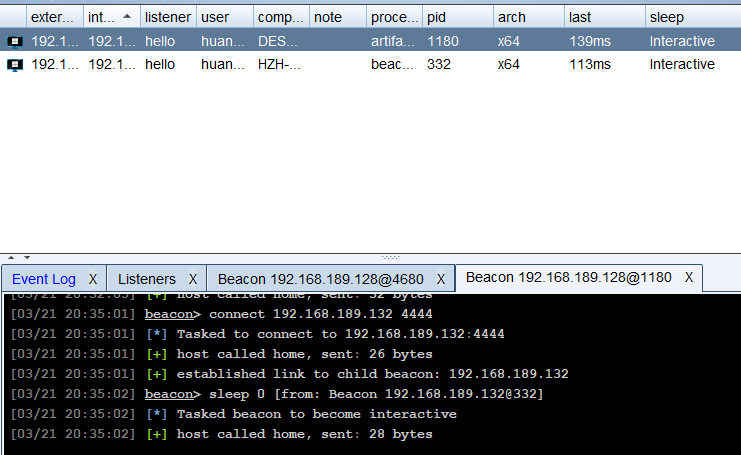Sort by the arch column header

click(529, 17)
